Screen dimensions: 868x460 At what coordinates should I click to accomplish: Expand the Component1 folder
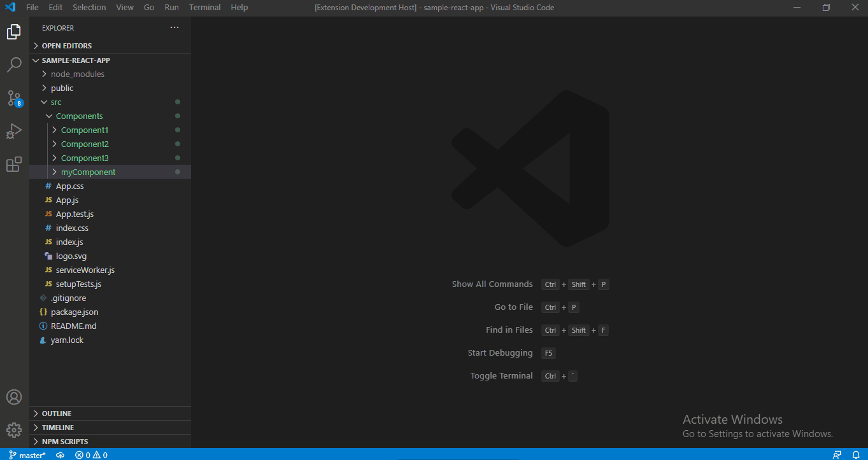(x=110, y=130)
